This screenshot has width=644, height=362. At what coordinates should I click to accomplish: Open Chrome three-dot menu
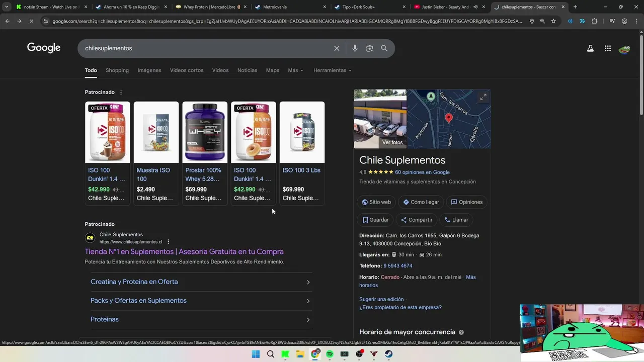pos(636,21)
